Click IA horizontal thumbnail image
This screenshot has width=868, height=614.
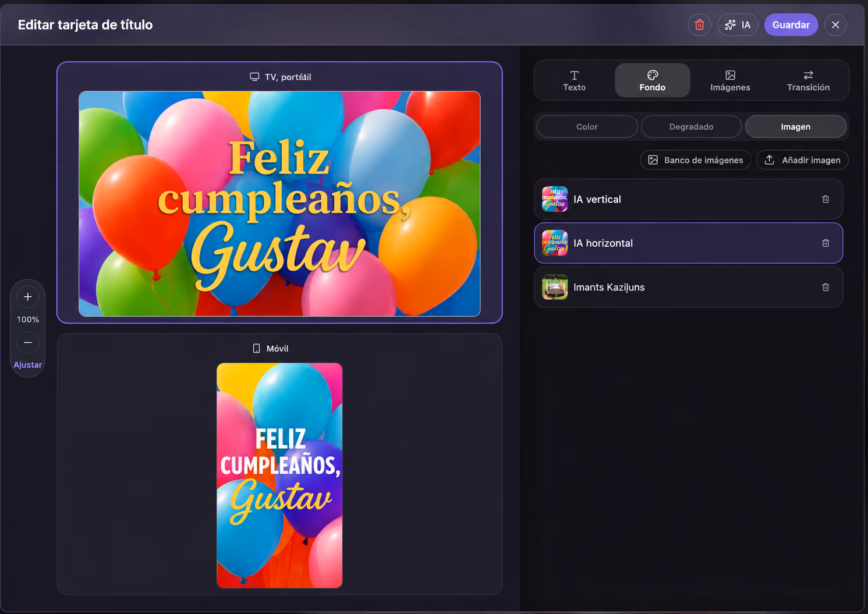coord(555,243)
